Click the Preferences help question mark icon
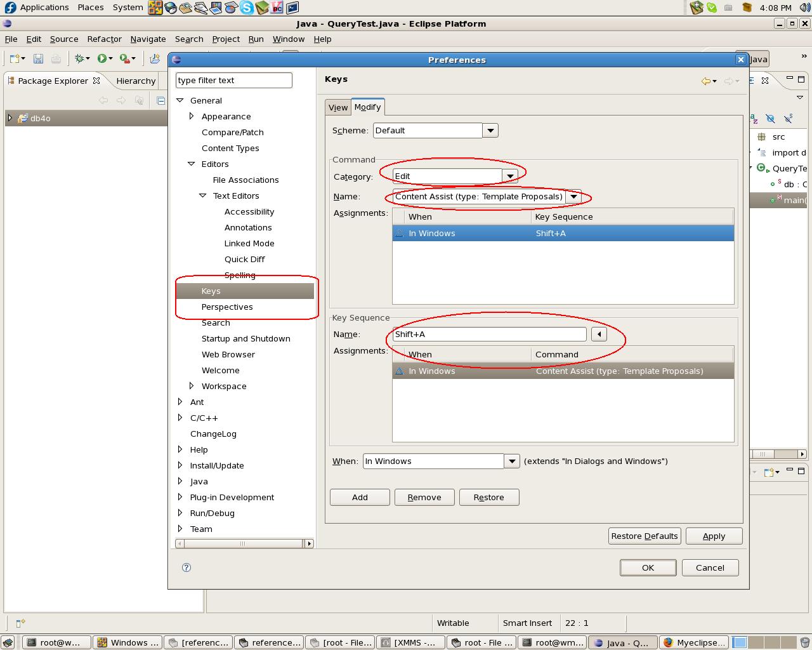 187,567
